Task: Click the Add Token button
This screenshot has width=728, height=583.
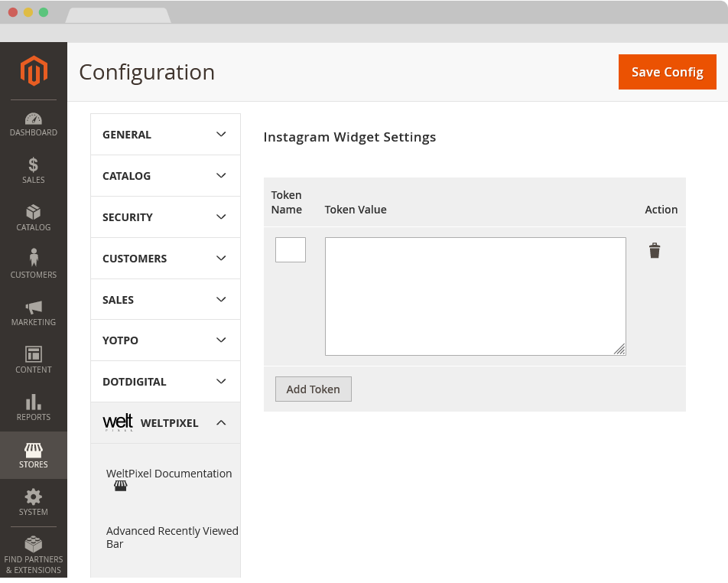Action: [x=313, y=389]
